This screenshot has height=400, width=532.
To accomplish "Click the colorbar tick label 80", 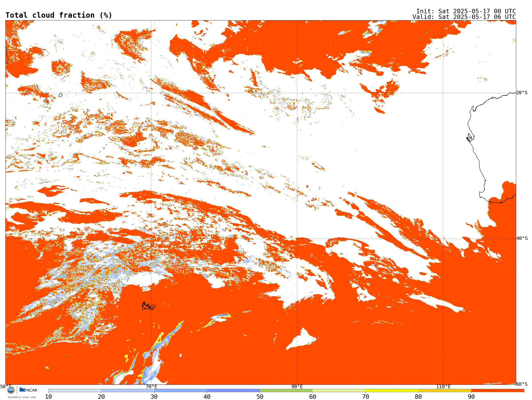I will pyautogui.click(x=418, y=397).
